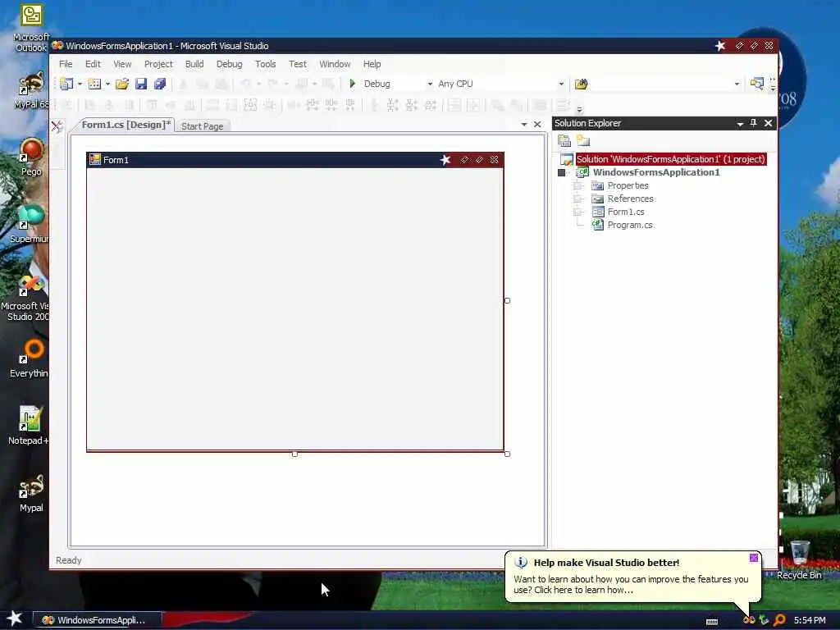Screen dimensions: 840x630
Task: Click Show All Files in Solution Explorer
Action: pos(583,141)
